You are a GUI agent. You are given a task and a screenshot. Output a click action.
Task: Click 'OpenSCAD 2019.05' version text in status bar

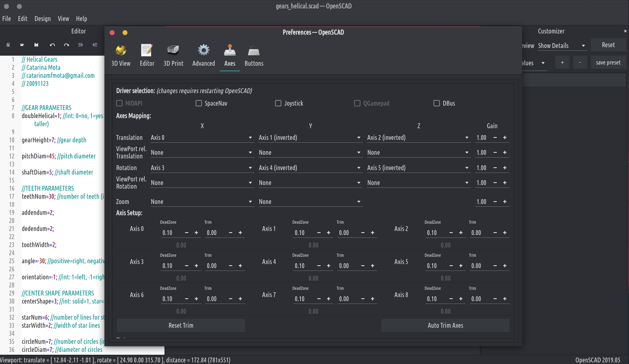[x=598, y=360]
